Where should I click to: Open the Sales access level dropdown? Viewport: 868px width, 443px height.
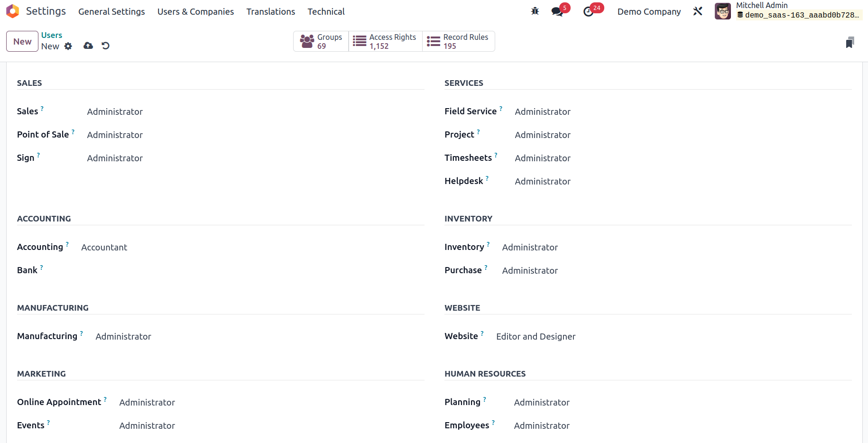255,111
